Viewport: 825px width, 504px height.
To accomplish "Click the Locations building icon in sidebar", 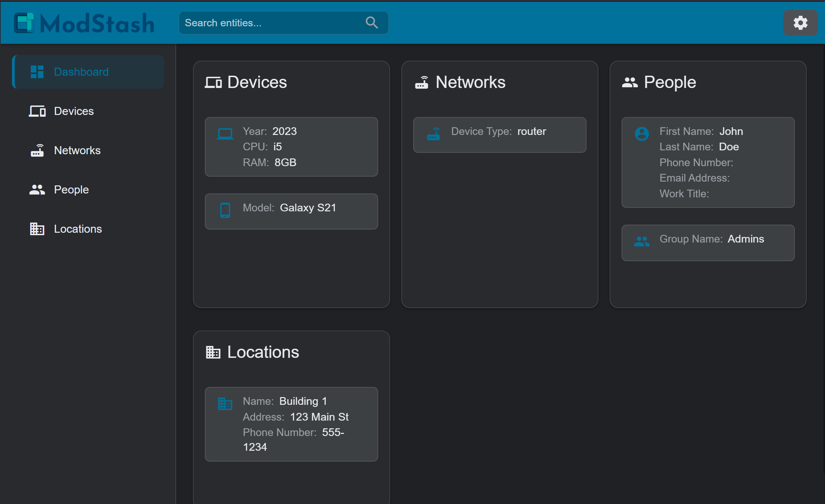I will (x=37, y=229).
